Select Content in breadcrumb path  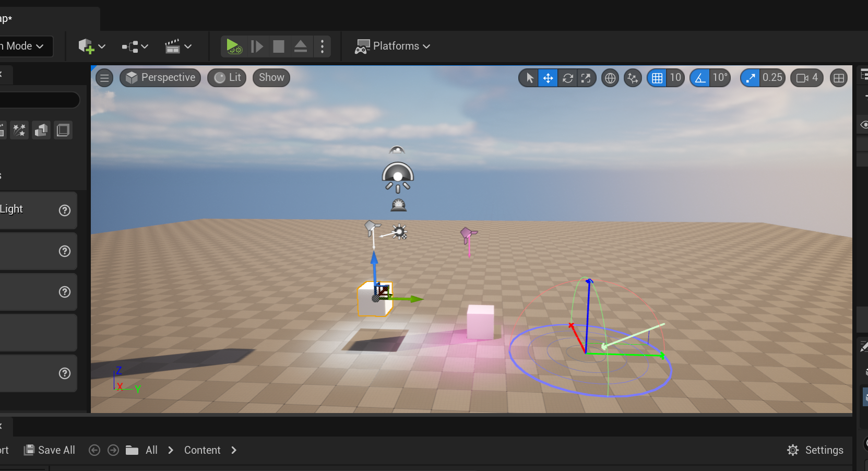coord(203,450)
